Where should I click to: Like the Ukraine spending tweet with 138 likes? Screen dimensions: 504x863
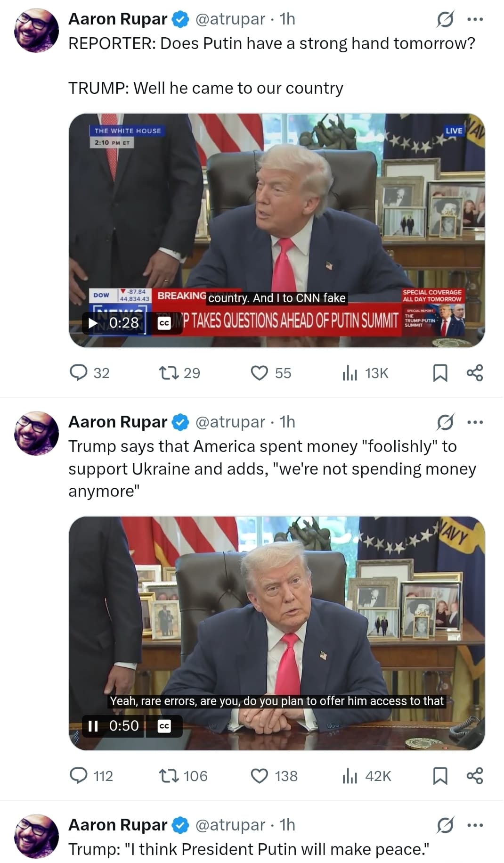260,776
